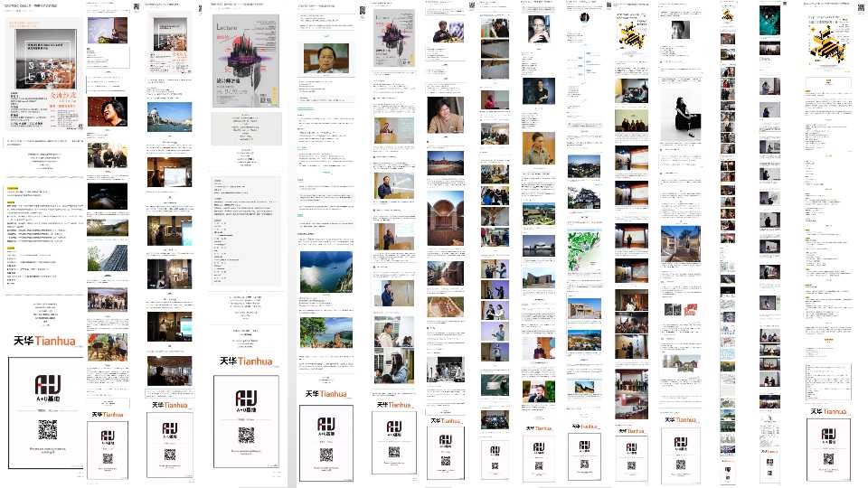The image size is (868, 488).
Task: Open the tall apartment building photo
Action: pyautogui.click(x=107, y=259)
